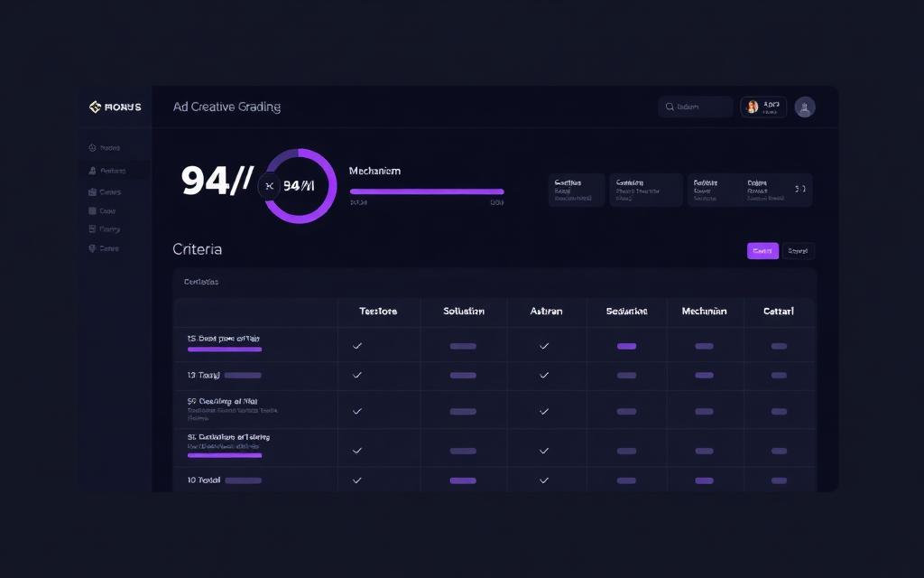
Task: Select the shield icon in the sidebar
Action: click(92, 248)
